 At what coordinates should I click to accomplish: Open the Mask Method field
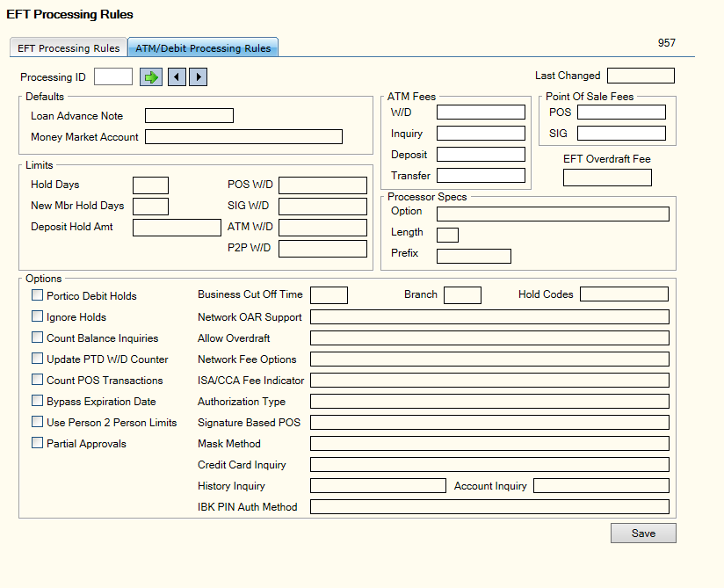pos(490,444)
